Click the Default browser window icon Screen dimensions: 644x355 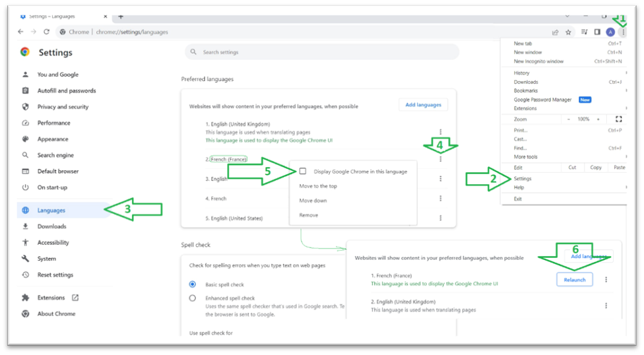[26, 171]
